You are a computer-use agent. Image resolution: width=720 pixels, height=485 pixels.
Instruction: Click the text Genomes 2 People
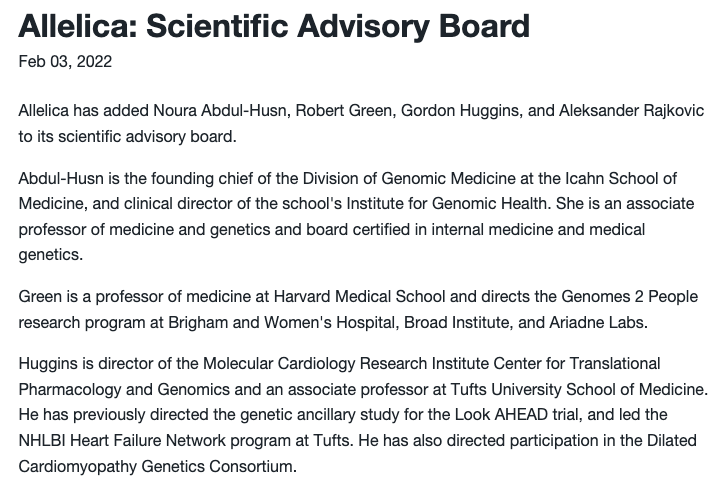tap(630, 297)
